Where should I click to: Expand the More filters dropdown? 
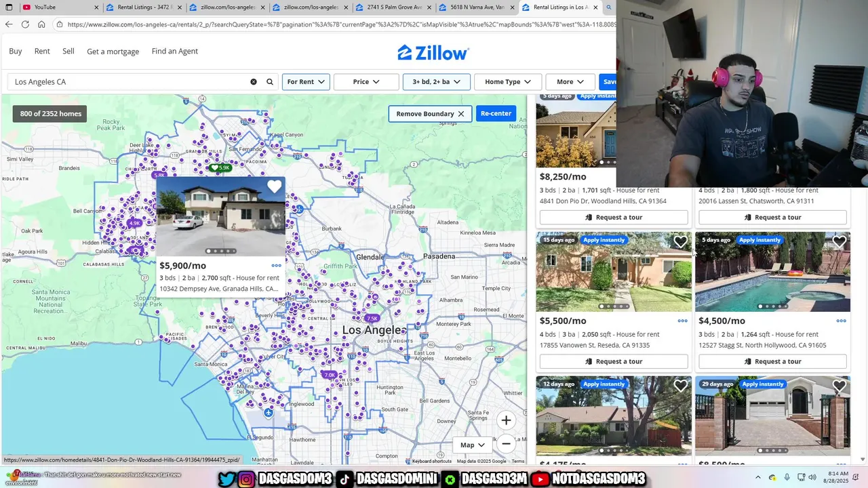(570, 82)
